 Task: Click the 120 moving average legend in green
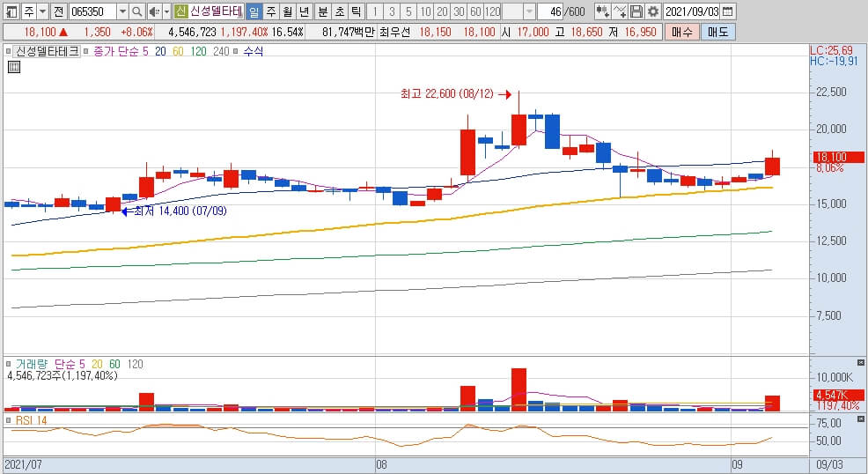(x=198, y=51)
